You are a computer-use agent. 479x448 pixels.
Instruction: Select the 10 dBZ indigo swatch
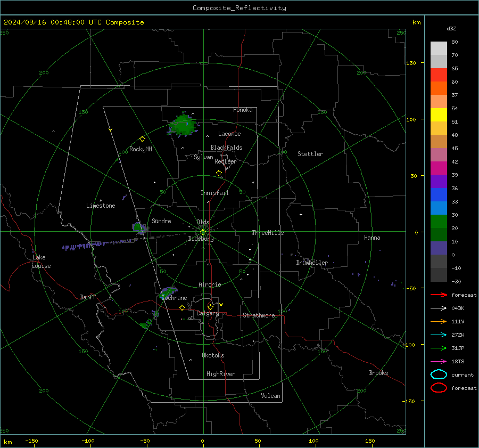coord(439,248)
